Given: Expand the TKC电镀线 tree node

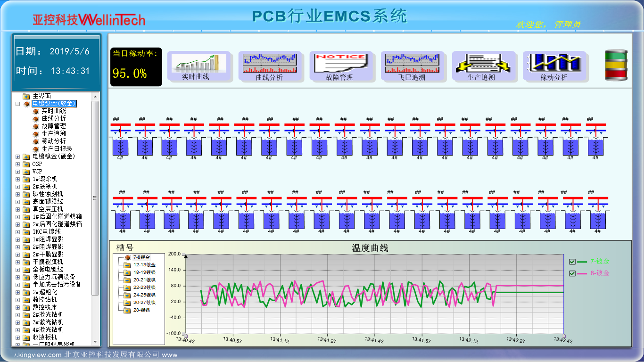Looking at the screenshot, I should (x=17, y=232).
